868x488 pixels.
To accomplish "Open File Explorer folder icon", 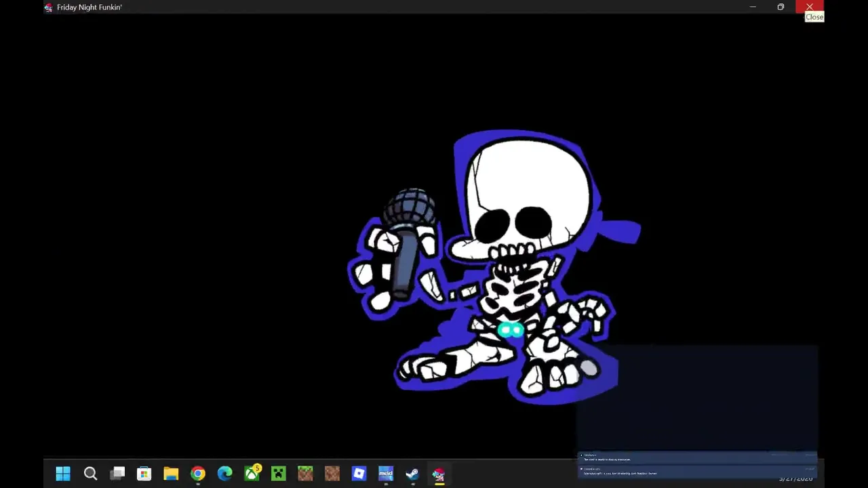I will 171,474.
